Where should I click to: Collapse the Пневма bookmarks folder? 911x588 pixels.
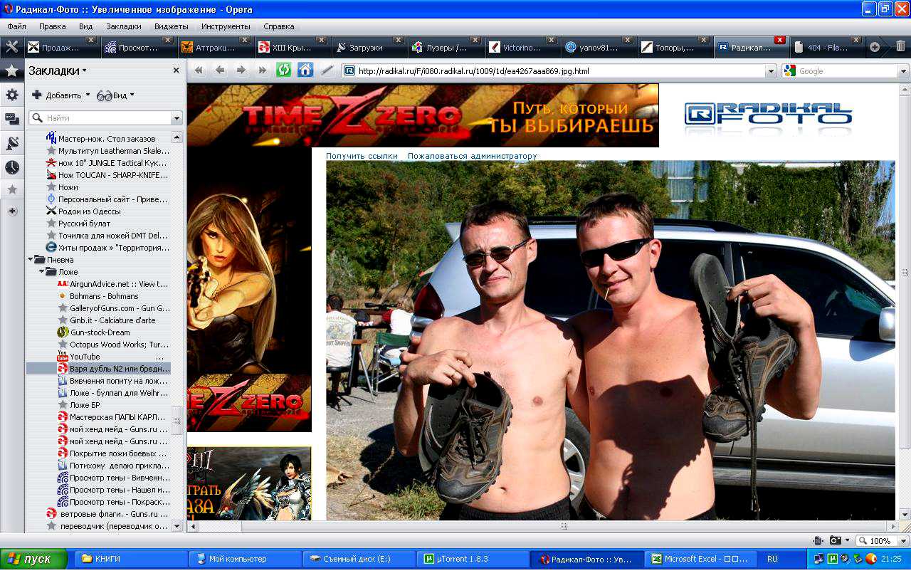coord(31,260)
